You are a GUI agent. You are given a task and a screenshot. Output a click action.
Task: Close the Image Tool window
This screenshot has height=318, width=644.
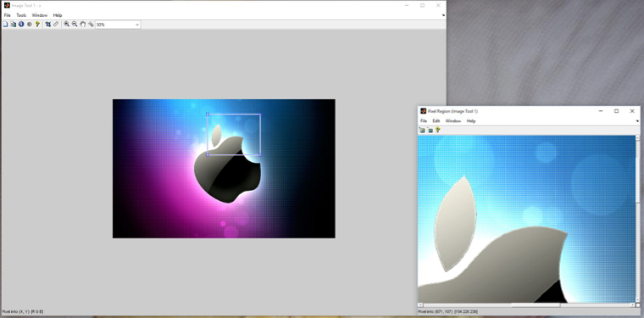pos(438,5)
